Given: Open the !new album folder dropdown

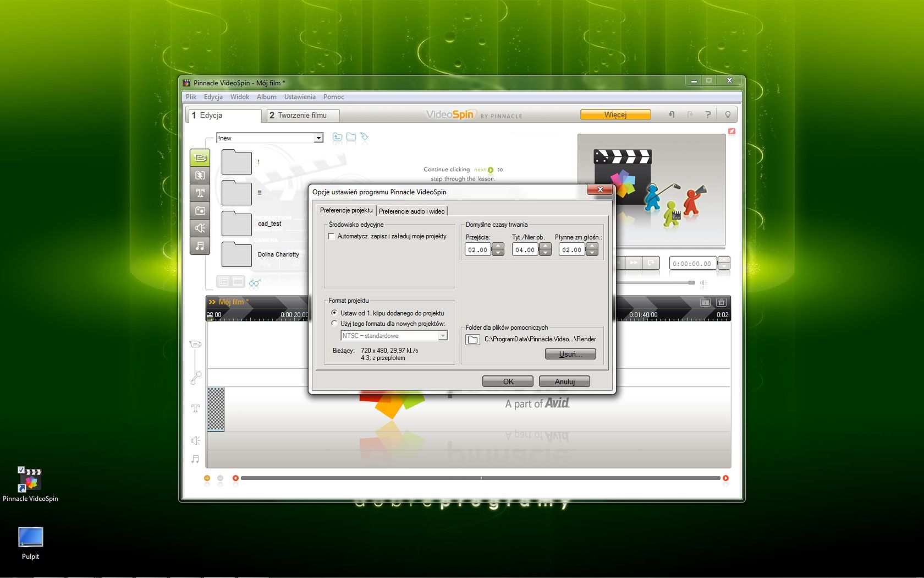Looking at the screenshot, I should [x=318, y=138].
